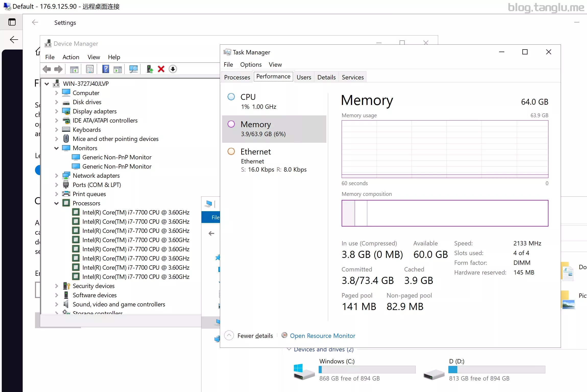Click the blue Help question-mark toolbar icon
The width and height of the screenshot is (587, 392).
coord(106,69)
